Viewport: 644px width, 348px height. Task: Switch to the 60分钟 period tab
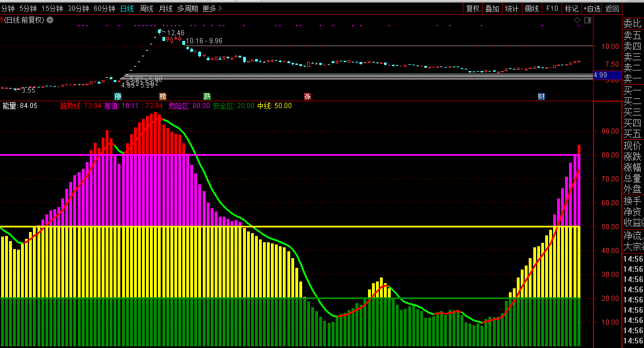[x=104, y=9]
